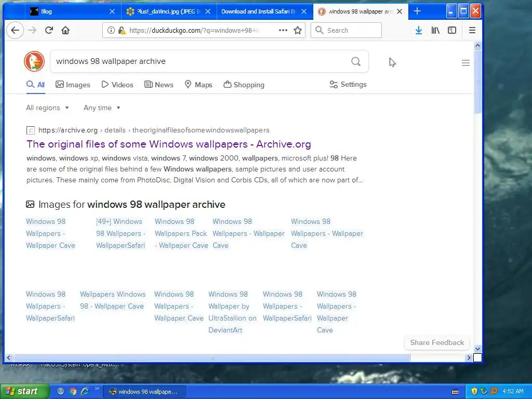Bookmark this page with the star icon
The width and height of the screenshot is (532, 399).
coord(298,30)
